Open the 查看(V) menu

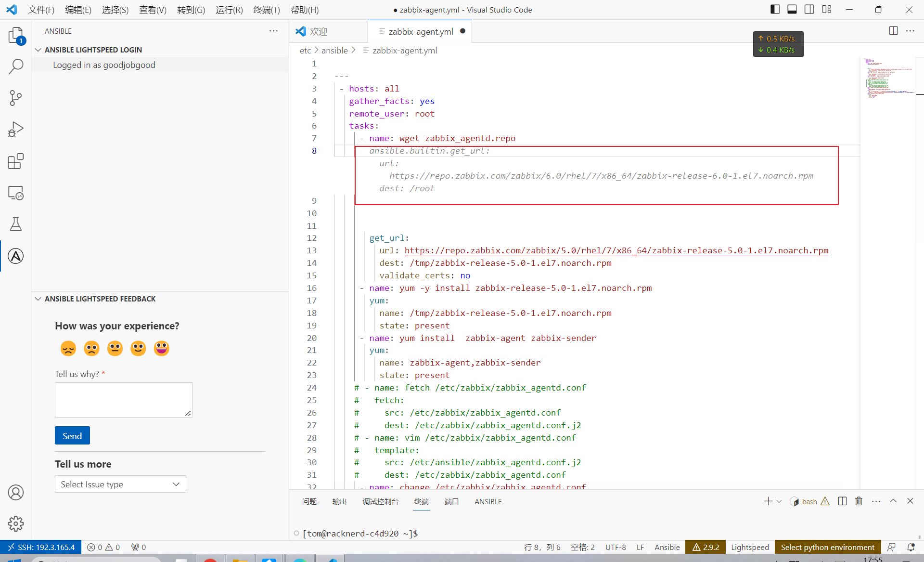coord(153,10)
